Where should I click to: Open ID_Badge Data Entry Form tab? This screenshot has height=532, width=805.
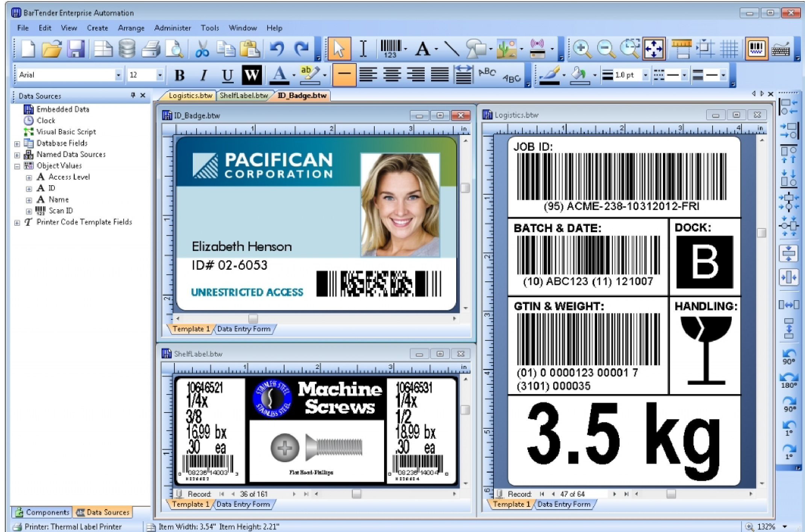244,329
